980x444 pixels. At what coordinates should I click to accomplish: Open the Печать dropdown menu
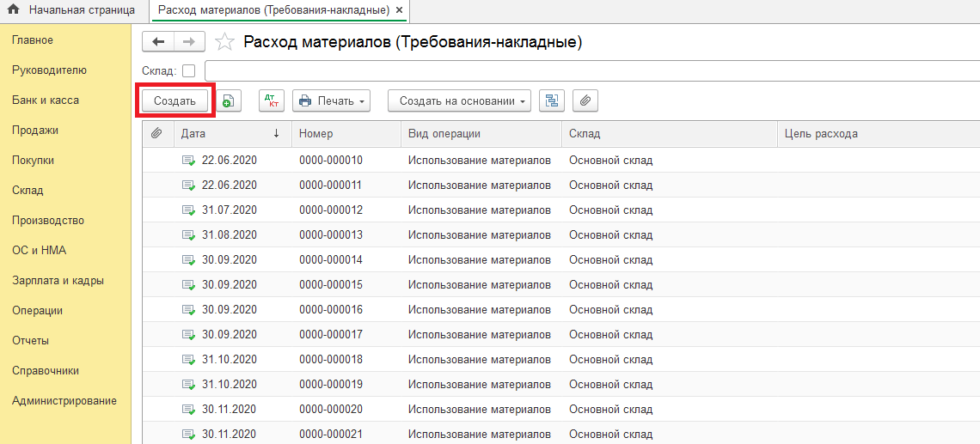(332, 100)
